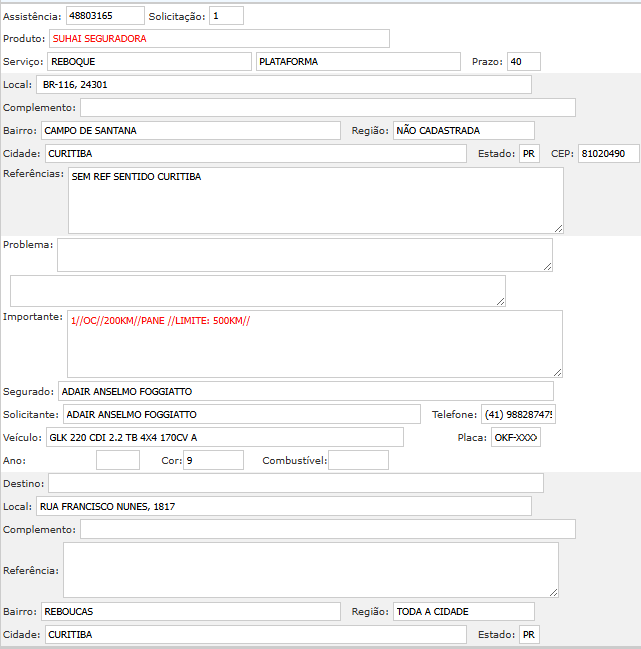Click the Importante notes text area
Viewport: 641px width, 649px height.
pyautogui.click(x=314, y=343)
